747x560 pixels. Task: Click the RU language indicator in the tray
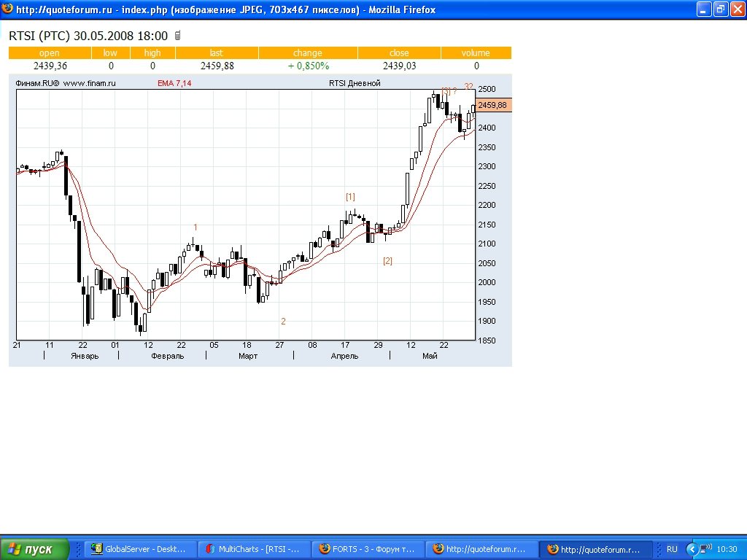click(x=672, y=549)
